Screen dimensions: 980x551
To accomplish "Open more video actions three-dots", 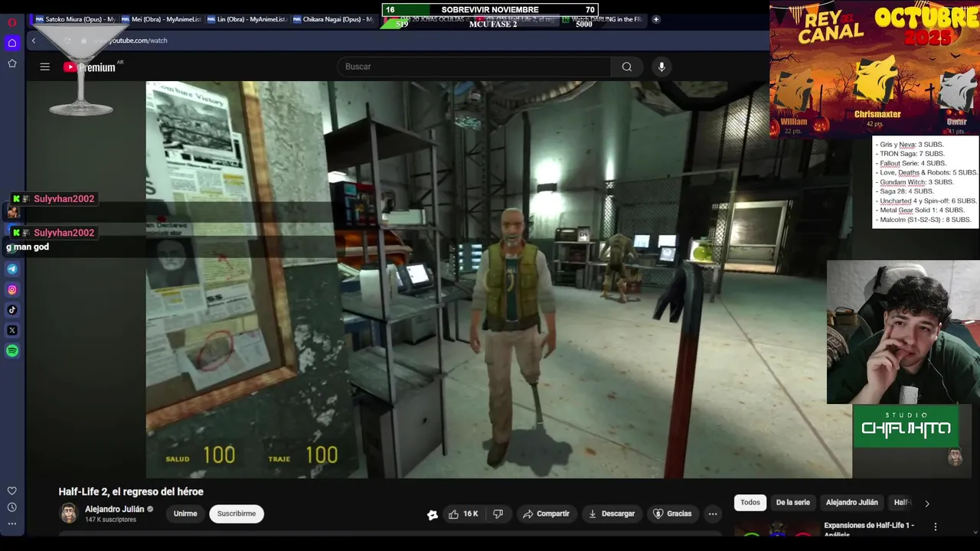I will (x=713, y=514).
